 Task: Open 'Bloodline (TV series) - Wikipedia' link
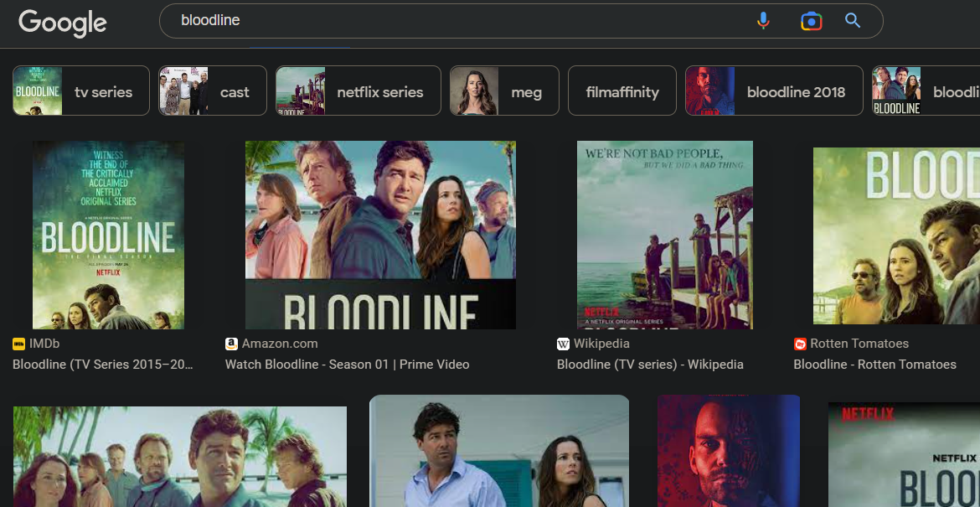[650, 365]
